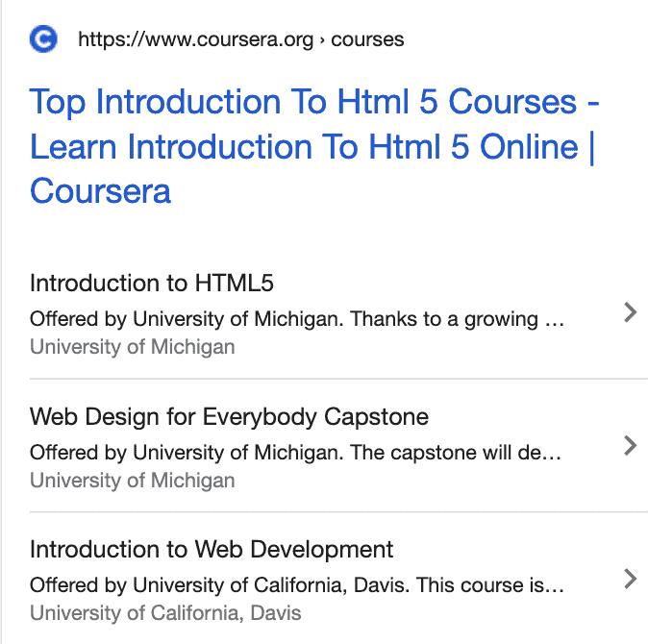Expand chevron for Introduction to HTML5
The height and width of the screenshot is (644, 648).
pyautogui.click(x=630, y=312)
